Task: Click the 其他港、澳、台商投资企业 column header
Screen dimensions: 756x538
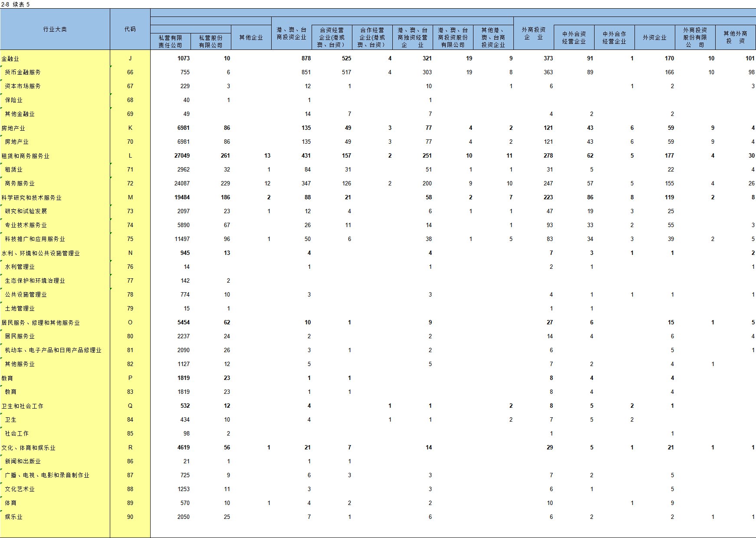Action: click(x=493, y=37)
